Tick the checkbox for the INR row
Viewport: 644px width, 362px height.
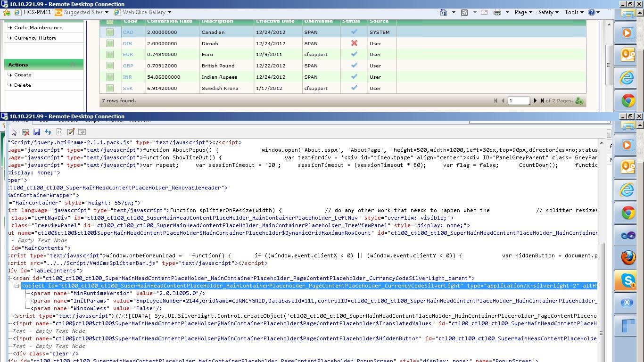point(110,77)
